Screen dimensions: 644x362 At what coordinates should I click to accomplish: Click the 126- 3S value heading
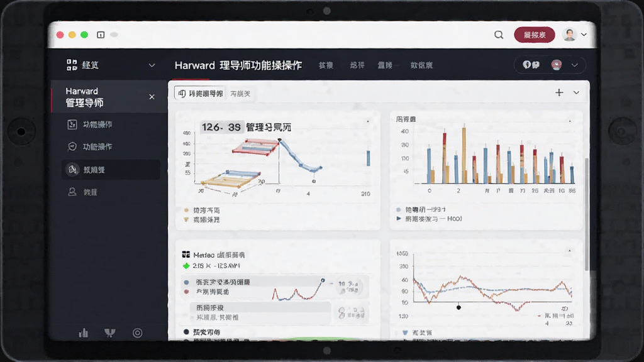pos(221,127)
